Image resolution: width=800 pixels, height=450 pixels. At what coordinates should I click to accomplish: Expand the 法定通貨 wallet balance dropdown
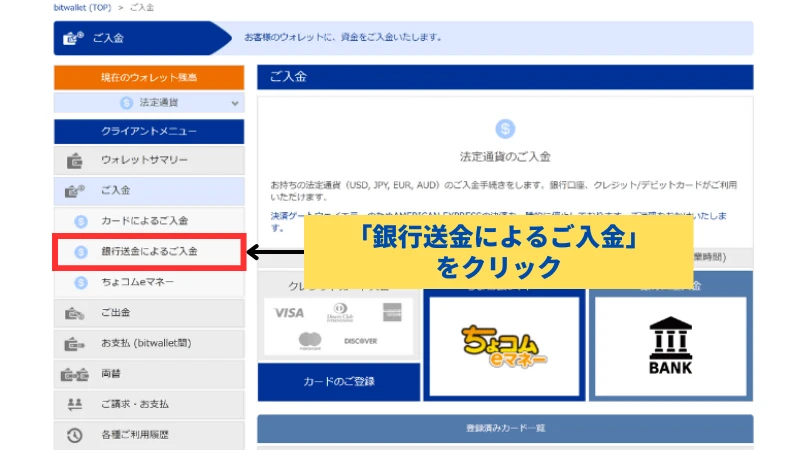pyautogui.click(x=149, y=103)
